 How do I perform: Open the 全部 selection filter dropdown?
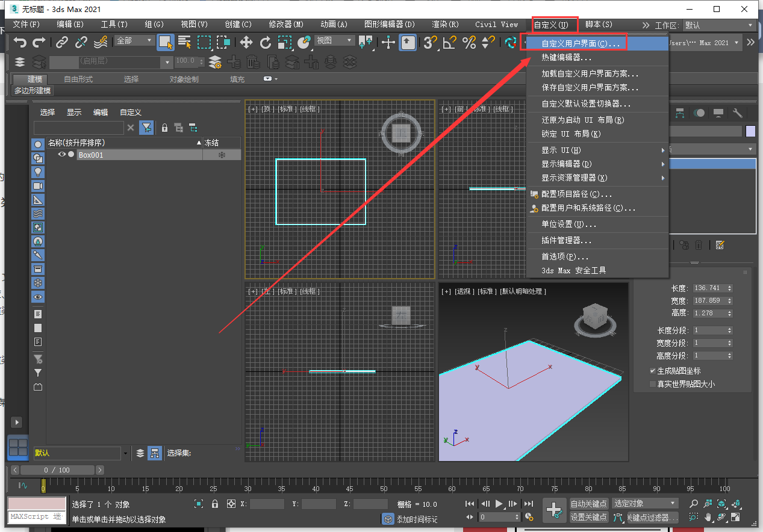point(135,40)
